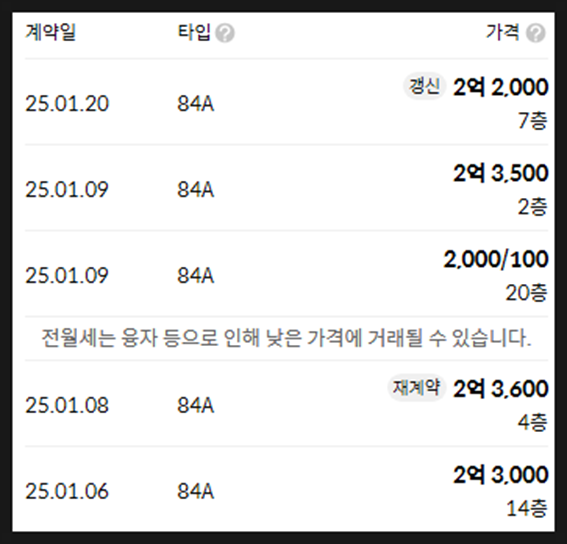This screenshot has width=567, height=544.
Task: Click price 2억 3,600 entry
Action: click(501, 389)
